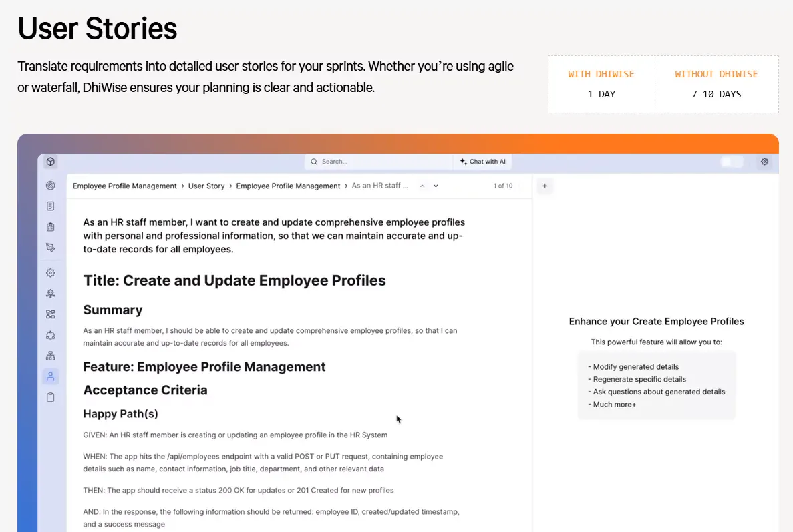
Task: Click '- Ask questions about generated details' item
Action: (x=657, y=392)
